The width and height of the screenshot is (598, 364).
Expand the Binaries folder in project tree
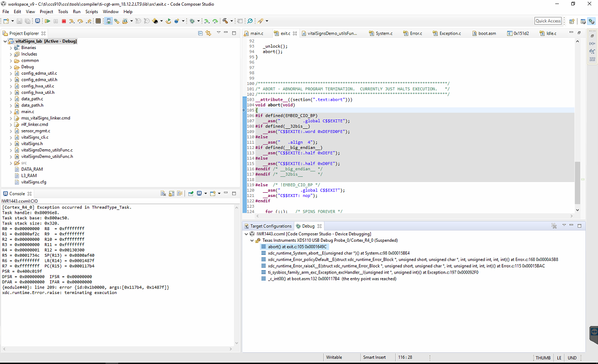tap(11, 48)
